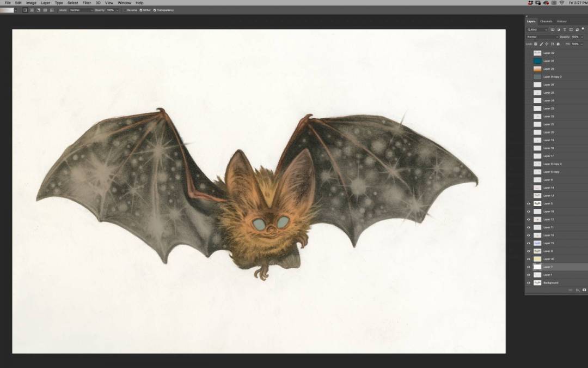Open the layer blend mode Normal dropdown
Screen dimensions: 588x368
click(541, 37)
